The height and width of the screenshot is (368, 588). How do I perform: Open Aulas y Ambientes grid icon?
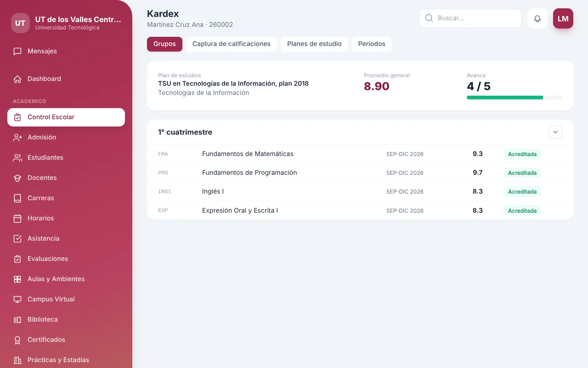[17, 279]
